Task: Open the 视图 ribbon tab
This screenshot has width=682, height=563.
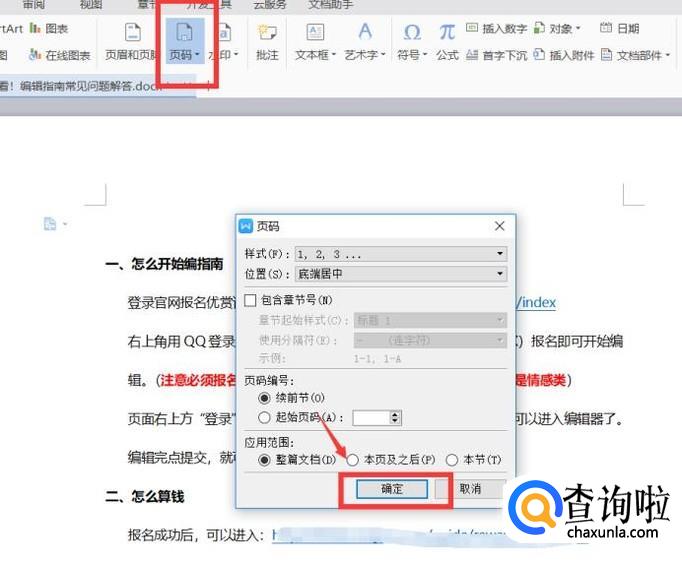Action: (91, 4)
